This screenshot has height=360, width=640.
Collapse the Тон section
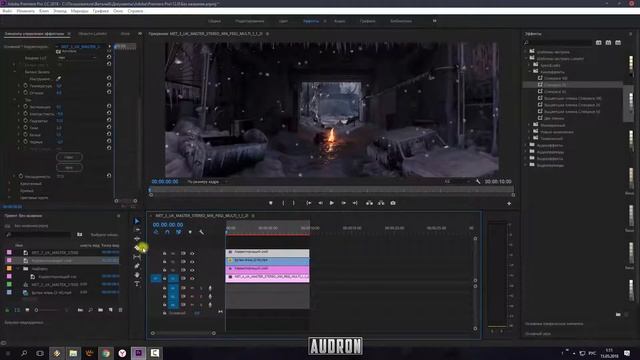[x=15, y=100]
